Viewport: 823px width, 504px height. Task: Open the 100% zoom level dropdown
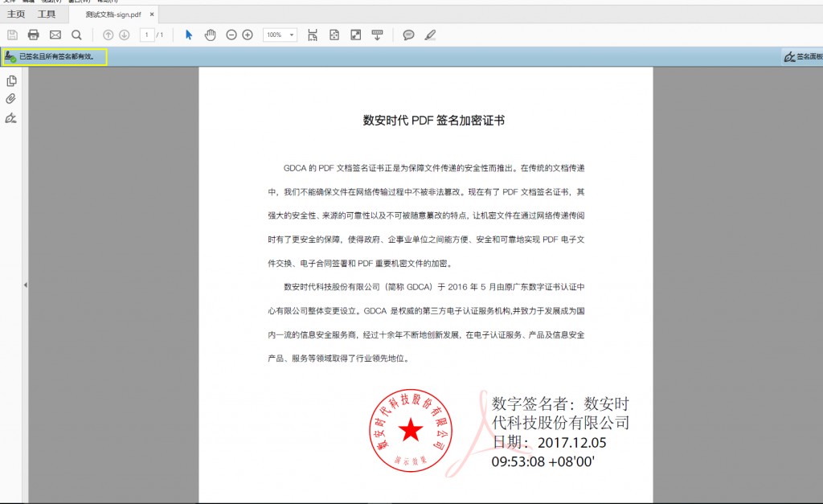280,35
